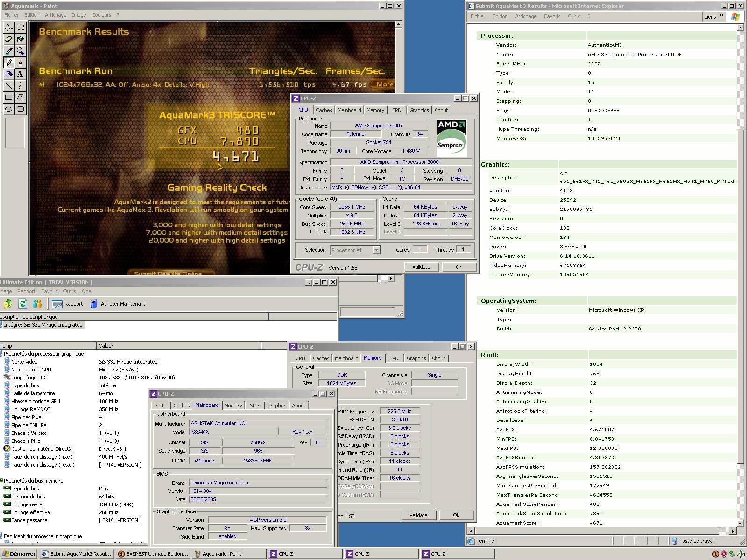Click the EVEREST refresh toolbar icon
The width and height of the screenshot is (747, 560).
pos(22,304)
